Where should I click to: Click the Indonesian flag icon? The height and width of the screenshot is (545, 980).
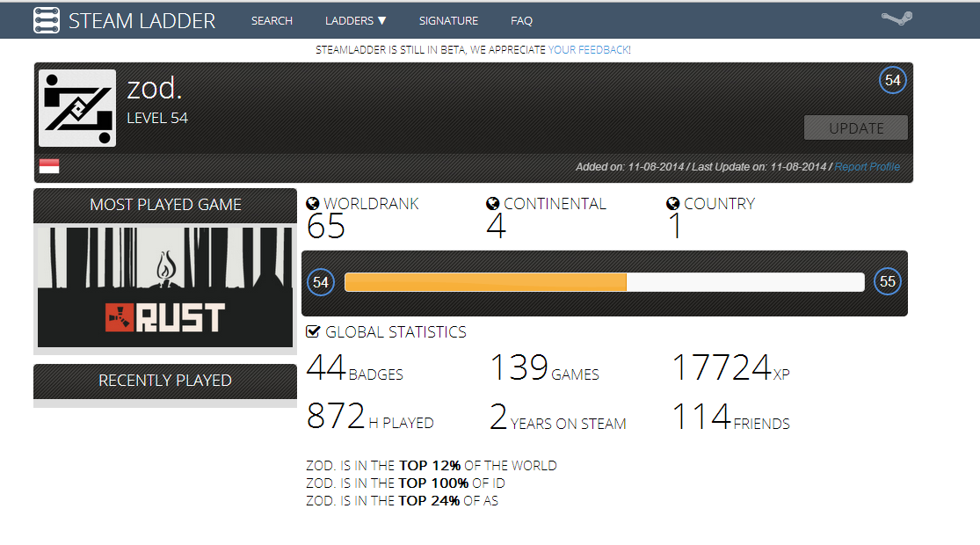pyautogui.click(x=49, y=166)
